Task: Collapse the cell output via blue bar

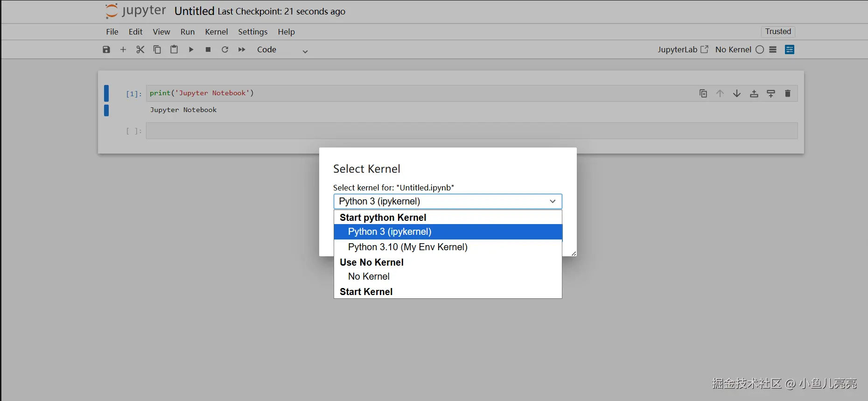Action: click(106, 111)
